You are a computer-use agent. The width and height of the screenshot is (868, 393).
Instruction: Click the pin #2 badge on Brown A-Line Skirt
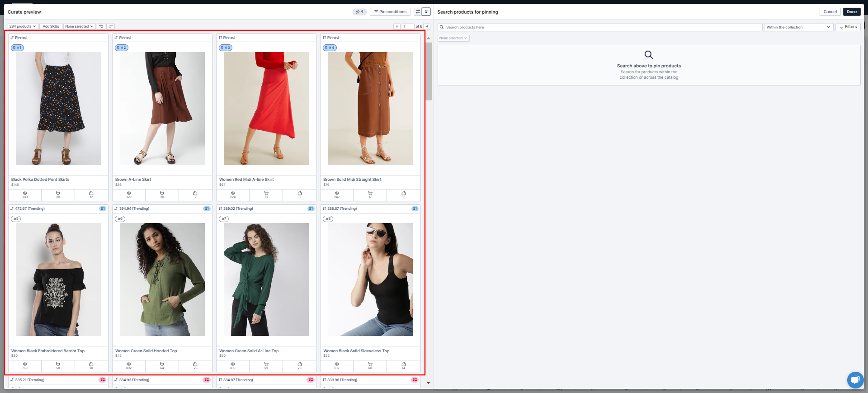coord(121,47)
